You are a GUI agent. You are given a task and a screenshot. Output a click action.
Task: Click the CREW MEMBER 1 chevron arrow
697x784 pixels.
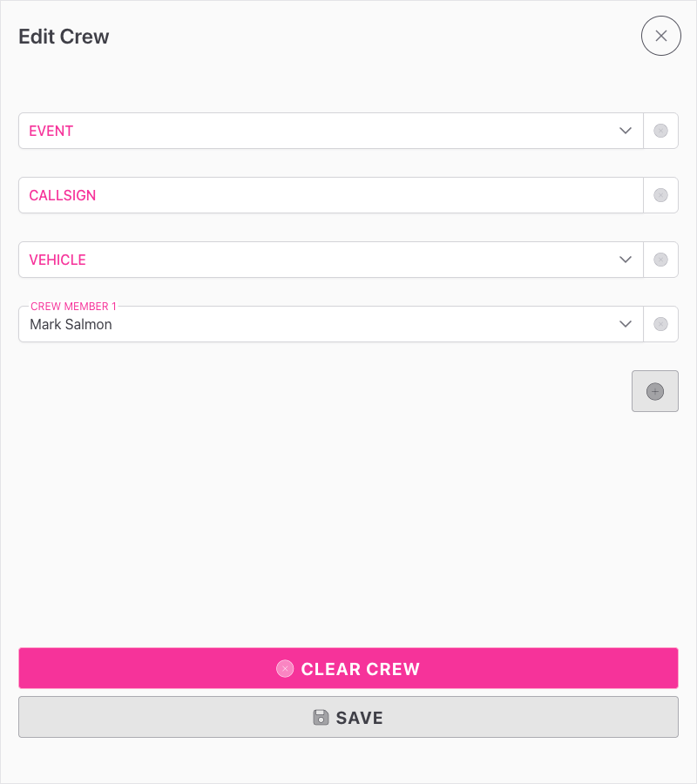pos(626,324)
